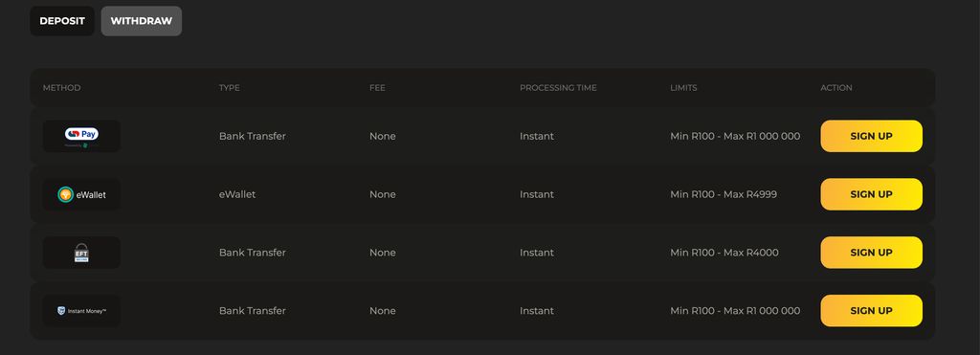Click the Capitec Pay 'Max R1 000 000' limit
The height and width of the screenshot is (355, 980).
coord(762,136)
